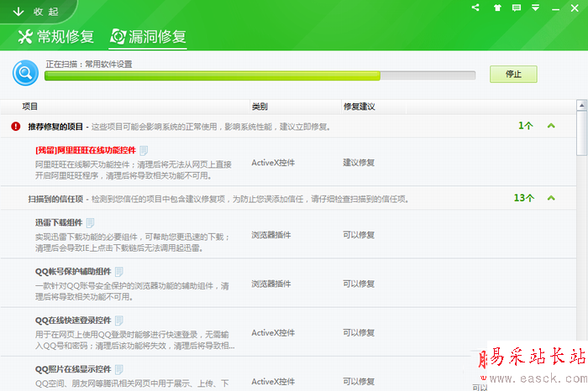Select QQ照片在线显示控件 item
Viewport: 588px width, 391px height.
click(x=73, y=369)
